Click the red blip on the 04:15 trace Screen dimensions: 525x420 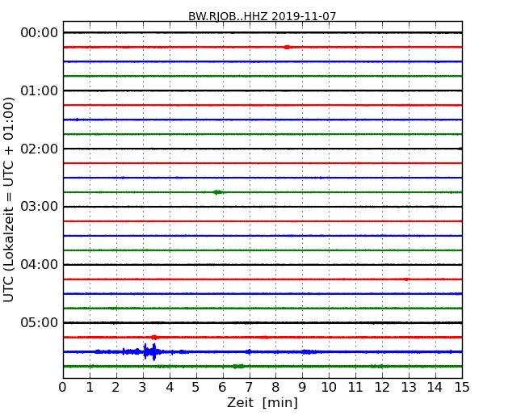(406, 279)
